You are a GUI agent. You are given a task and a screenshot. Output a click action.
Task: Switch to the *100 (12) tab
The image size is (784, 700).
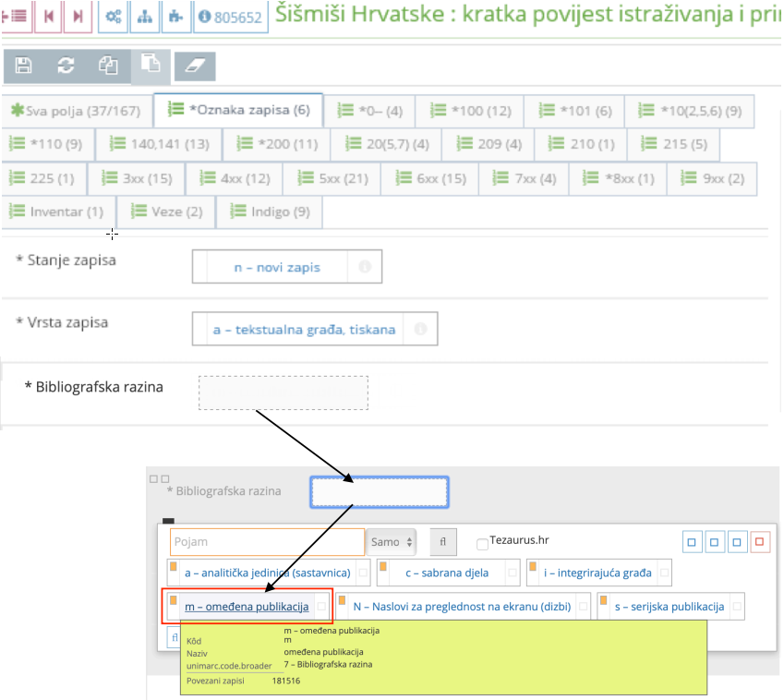471,111
